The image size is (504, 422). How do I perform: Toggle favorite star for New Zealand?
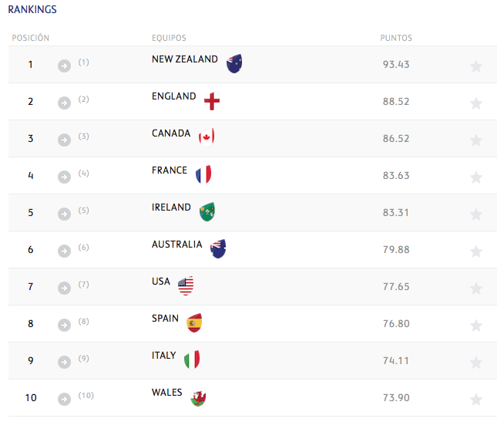[476, 66]
